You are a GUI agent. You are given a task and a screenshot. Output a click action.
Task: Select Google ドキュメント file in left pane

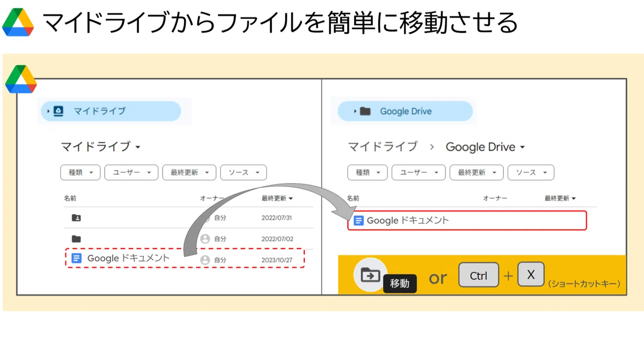pyautogui.click(x=185, y=258)
